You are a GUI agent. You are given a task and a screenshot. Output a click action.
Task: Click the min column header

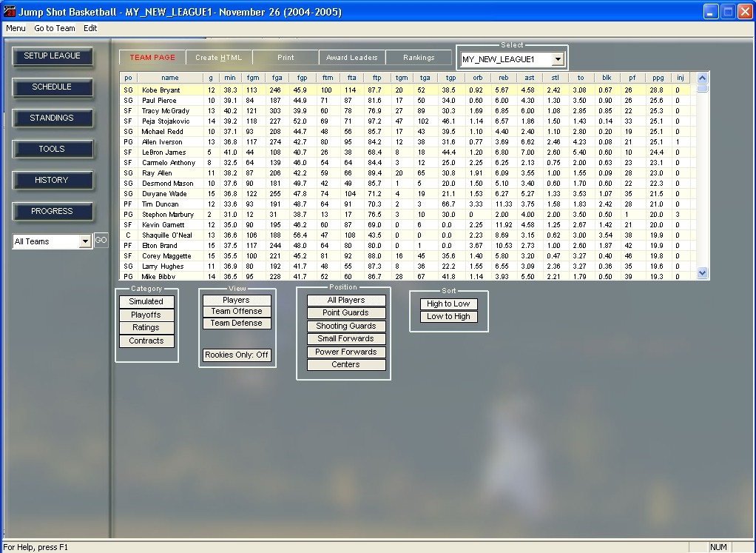coord(230,78)
